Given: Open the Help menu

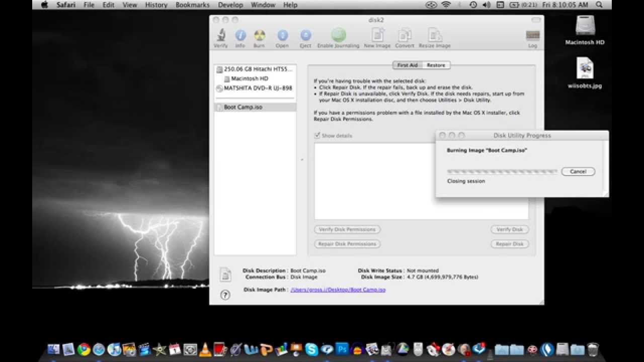Looking at the screenshot, I should 290,5.
